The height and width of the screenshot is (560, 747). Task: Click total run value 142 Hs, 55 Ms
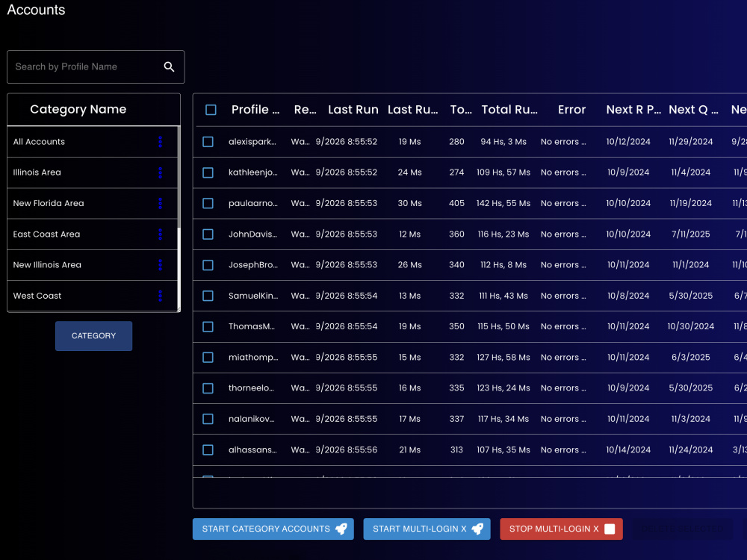[x=503, y=203]
